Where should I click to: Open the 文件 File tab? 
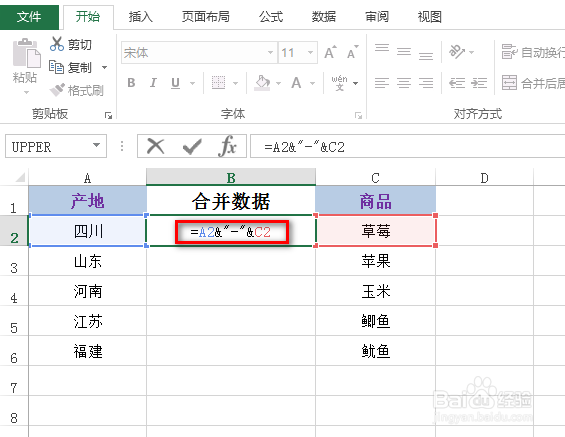[29, 17]
